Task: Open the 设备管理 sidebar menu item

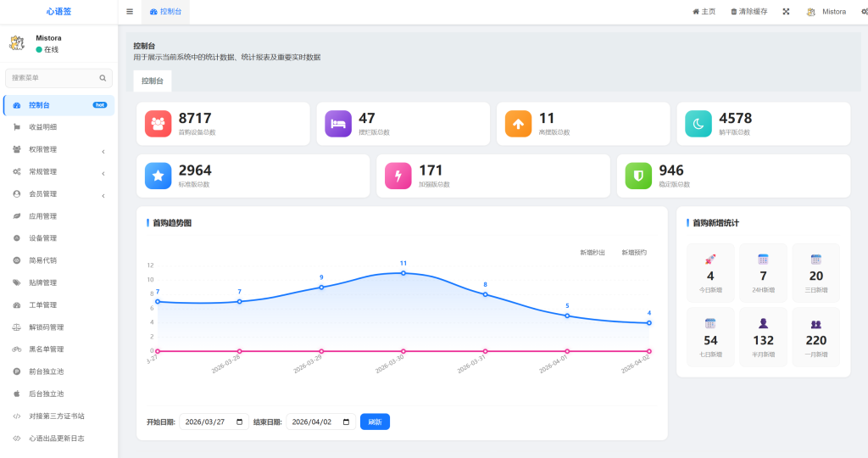Action: tap(58, 238)
